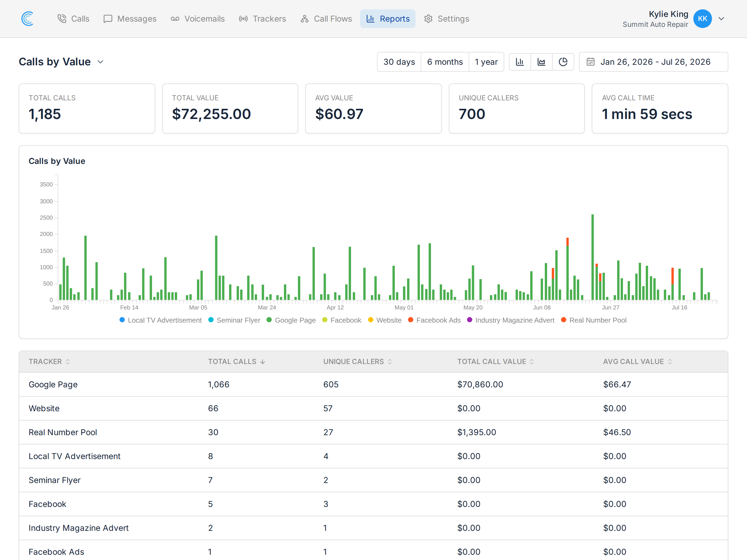Hide Local TV Advertisement series in legend

161,320
